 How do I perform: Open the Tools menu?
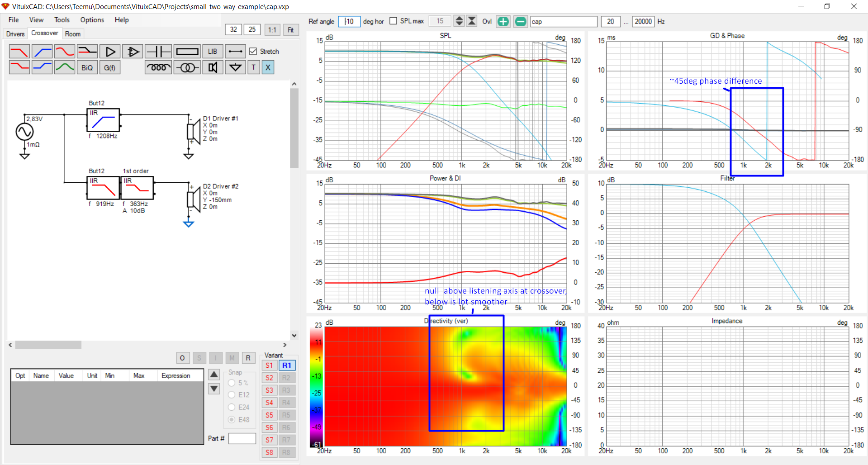(62, 20)
